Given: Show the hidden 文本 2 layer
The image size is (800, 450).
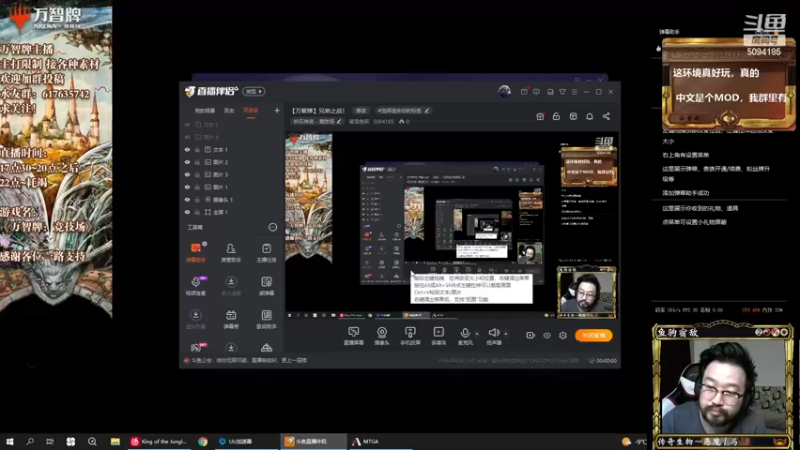Looking at the screenshot, I should pos(187,124).
